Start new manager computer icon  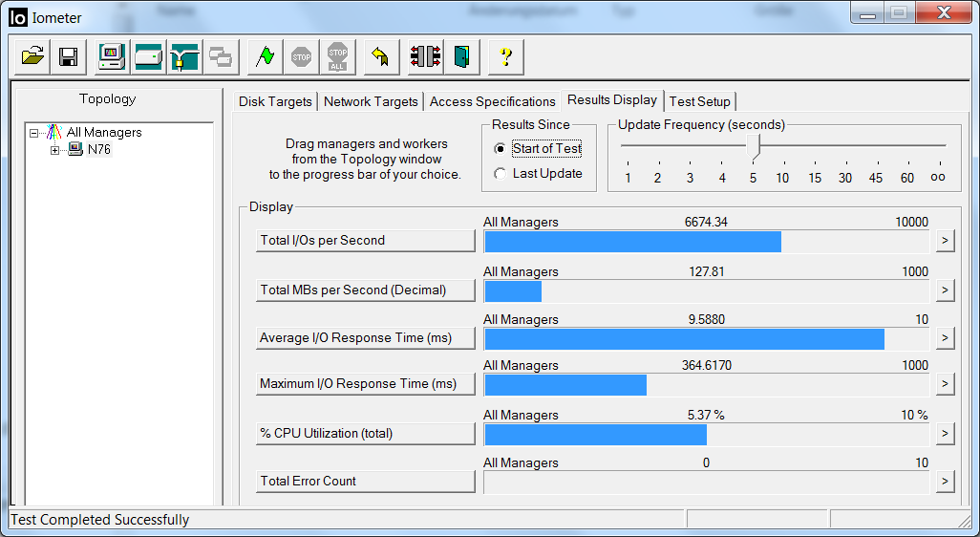(113, 57)
